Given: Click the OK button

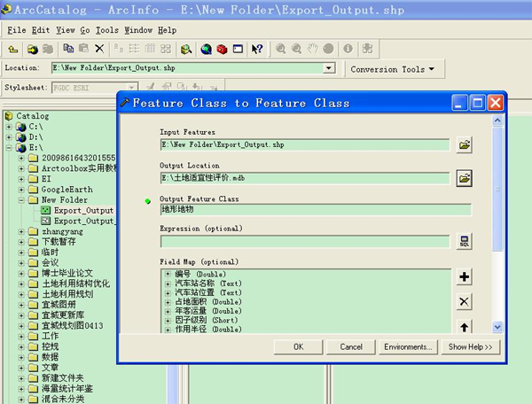Looking at the screenshot, I should pyautogui.click(x=299, y=346).
